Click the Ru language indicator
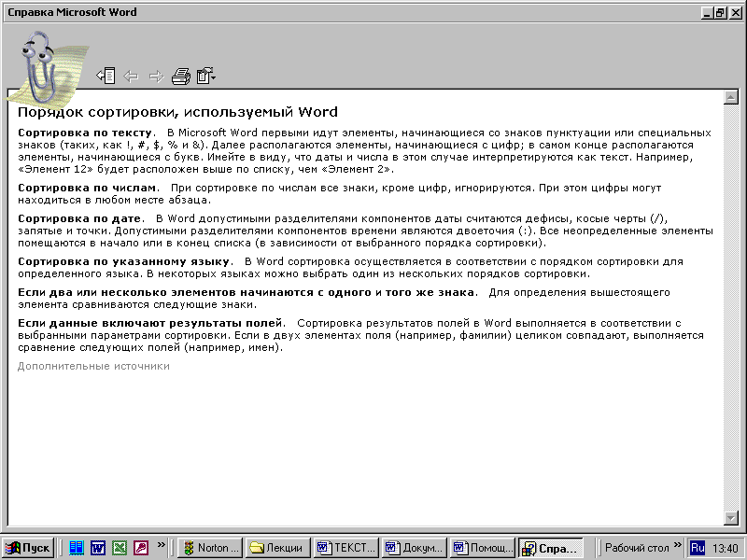The image size is (747, 560). 698,548
